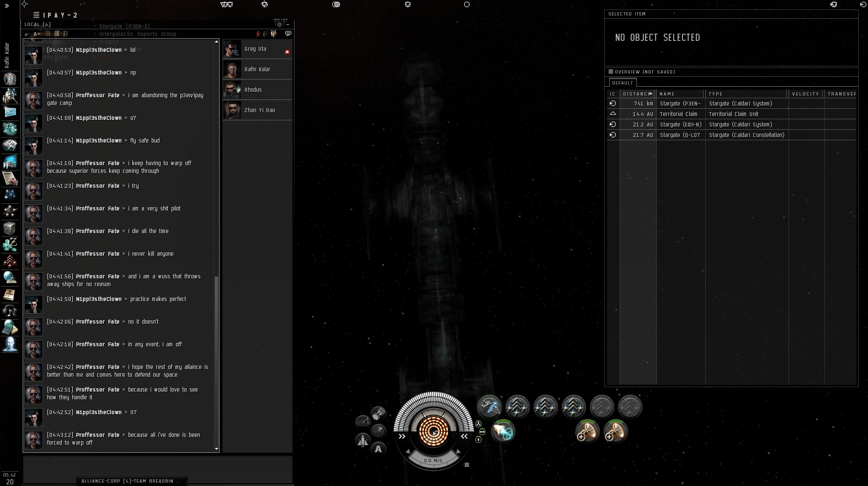Activate the fourth high-slot chevron module
Image resolution: width=868 pixels, height=486 pixels.
tap(574, 407)
